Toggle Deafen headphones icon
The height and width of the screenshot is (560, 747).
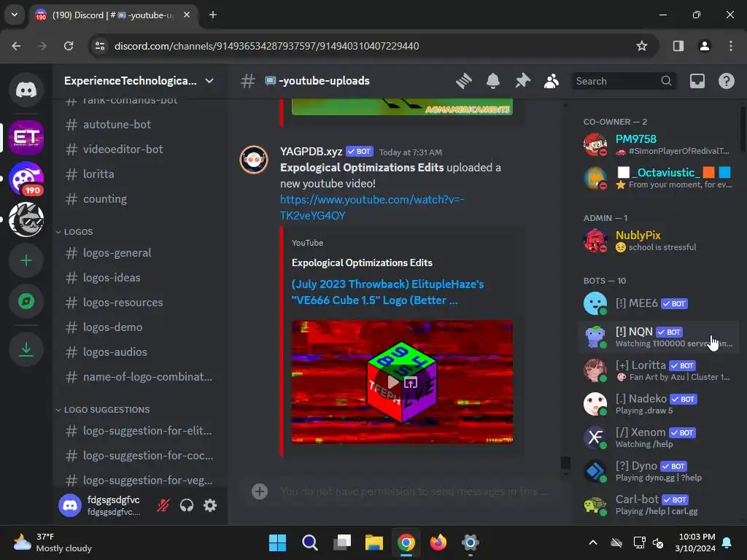[x=186, y=505]
